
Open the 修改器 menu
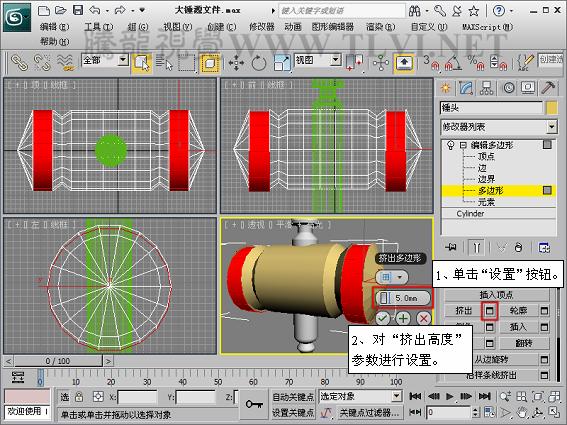click(x=262, y=27)
